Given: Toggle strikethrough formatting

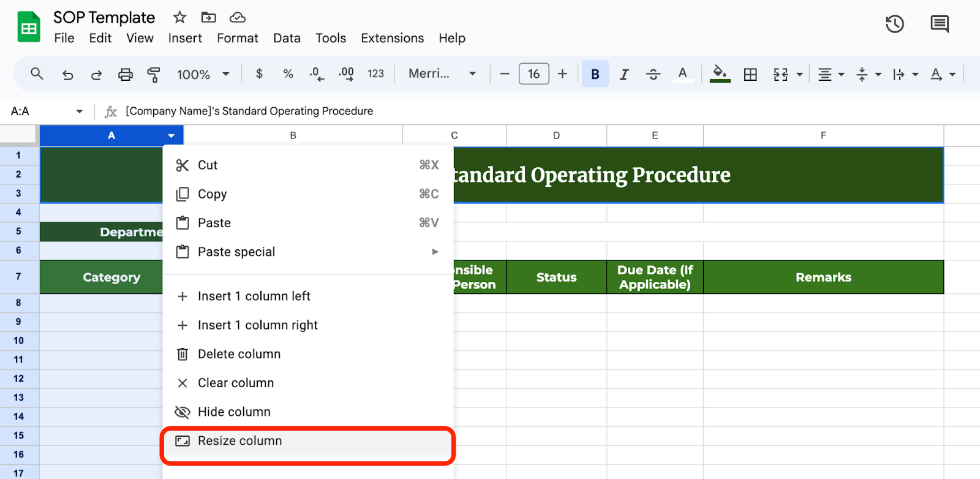Looking at the screenshot, I should (x=653, y=74).
